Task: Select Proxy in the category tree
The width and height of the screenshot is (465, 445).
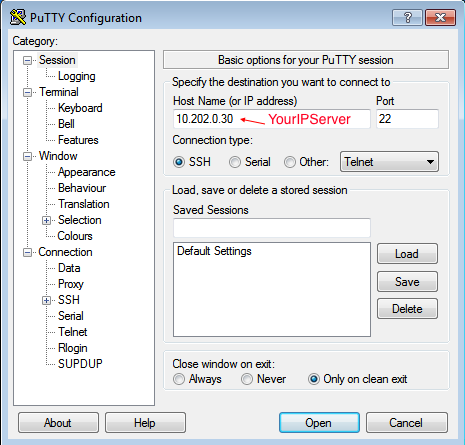Action: point(71,284)
